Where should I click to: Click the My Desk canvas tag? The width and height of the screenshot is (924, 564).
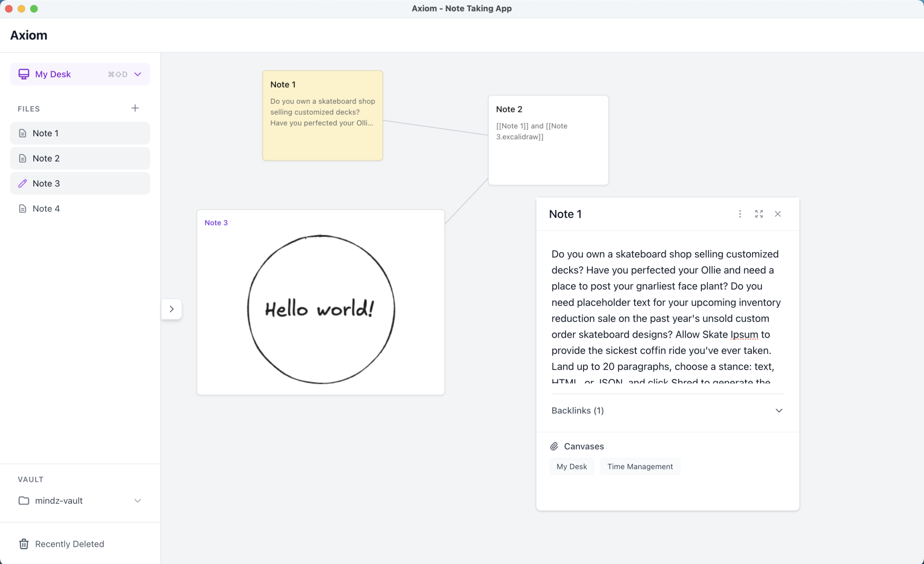(571, 467)
